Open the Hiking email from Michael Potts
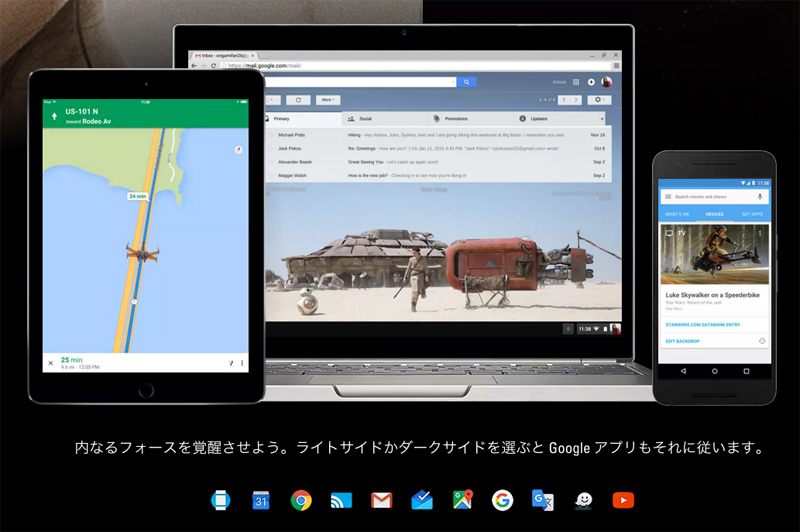Image resolution: width=800 pixels, height=532 pixels. [x=436, y=135]
